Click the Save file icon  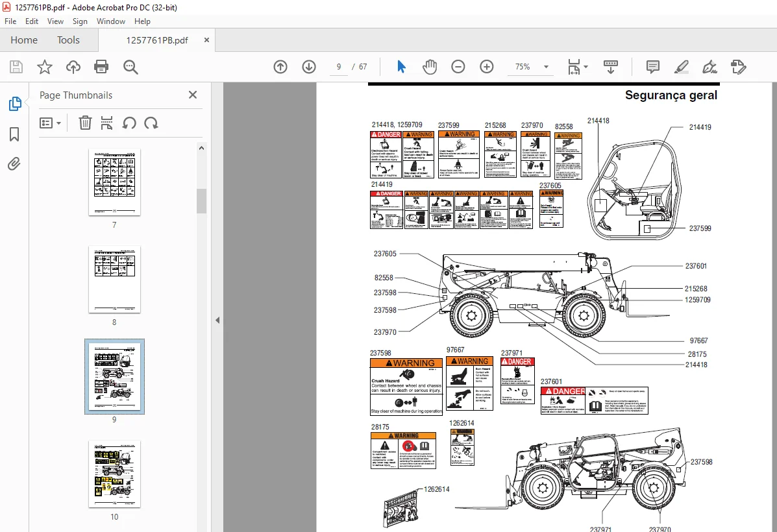16,67
